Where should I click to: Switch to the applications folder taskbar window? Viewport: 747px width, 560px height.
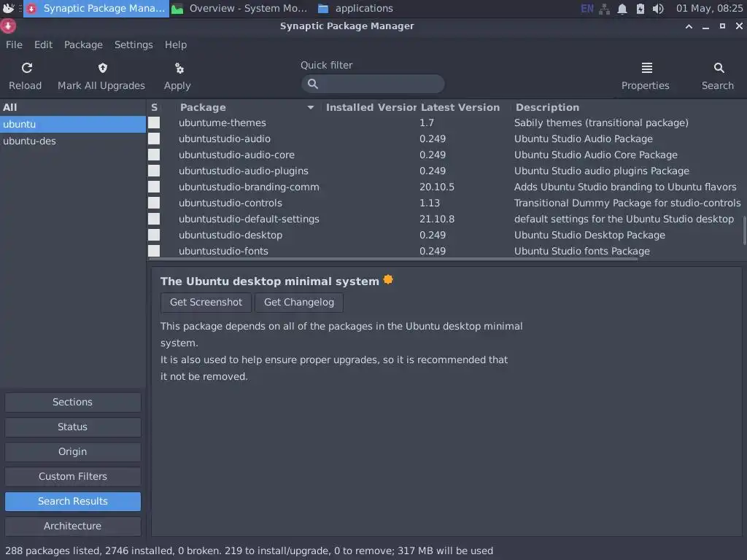[x=355, y=9]
